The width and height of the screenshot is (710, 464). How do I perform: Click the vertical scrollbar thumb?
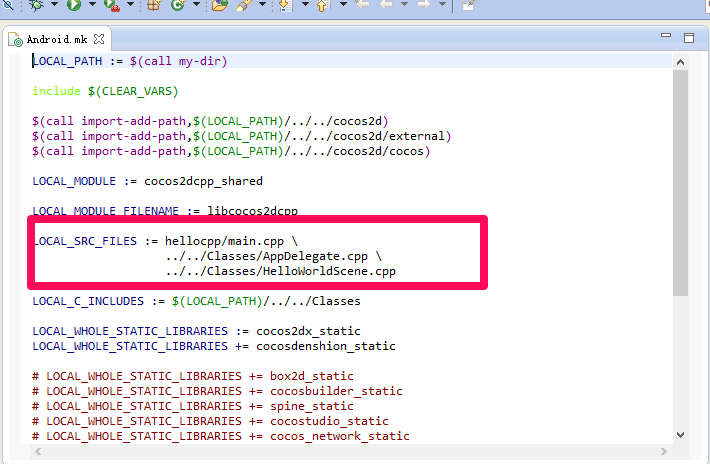(x=680, y=183)
